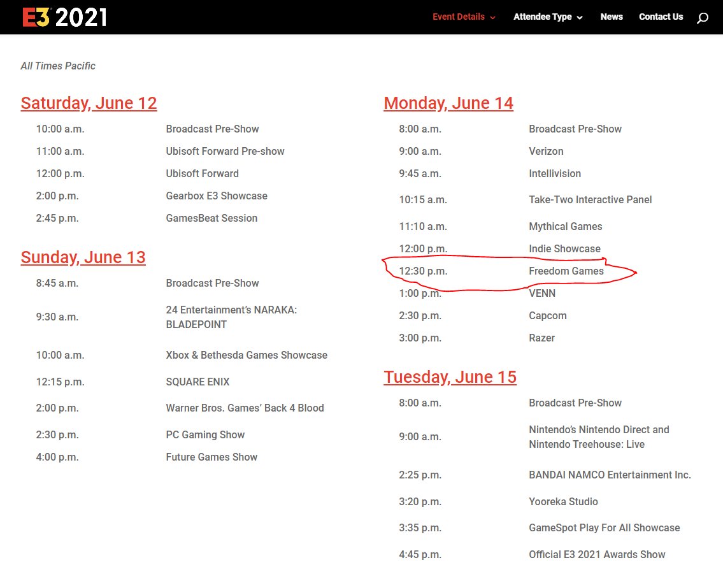This screenshot has height=588, width=723.
Task: Open the search magnifier icon
Action: click(x=702, y=18)
